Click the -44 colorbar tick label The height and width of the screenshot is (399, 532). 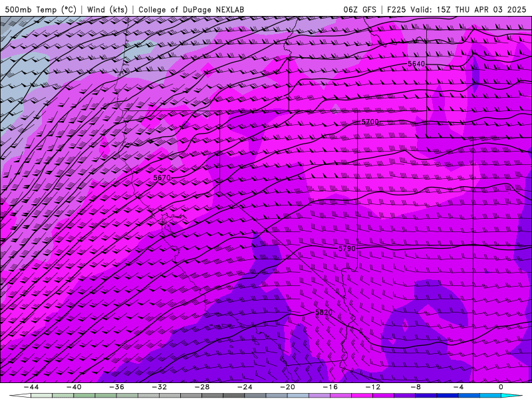tap(31, 387)
